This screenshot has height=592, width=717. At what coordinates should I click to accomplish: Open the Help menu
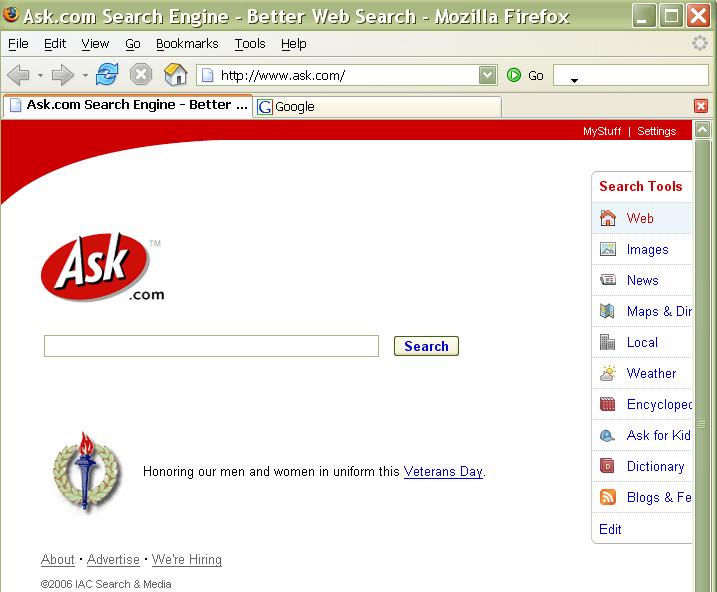pyautogui.click(x=294, y=44)
